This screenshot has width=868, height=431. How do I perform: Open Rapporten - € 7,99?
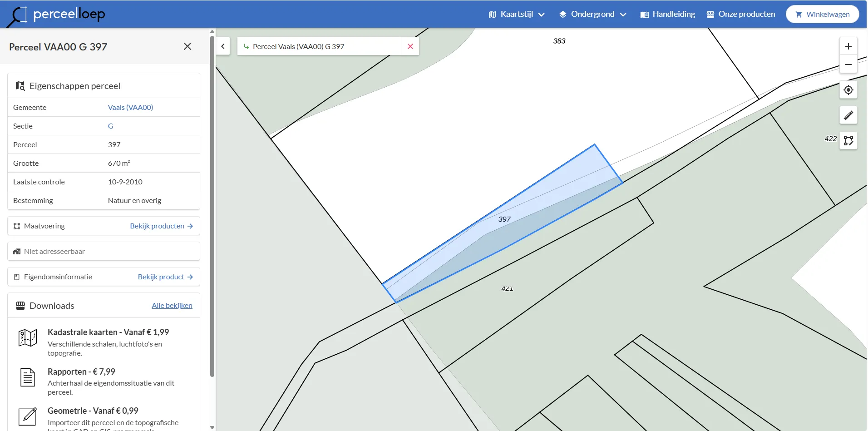pos(81,372)
